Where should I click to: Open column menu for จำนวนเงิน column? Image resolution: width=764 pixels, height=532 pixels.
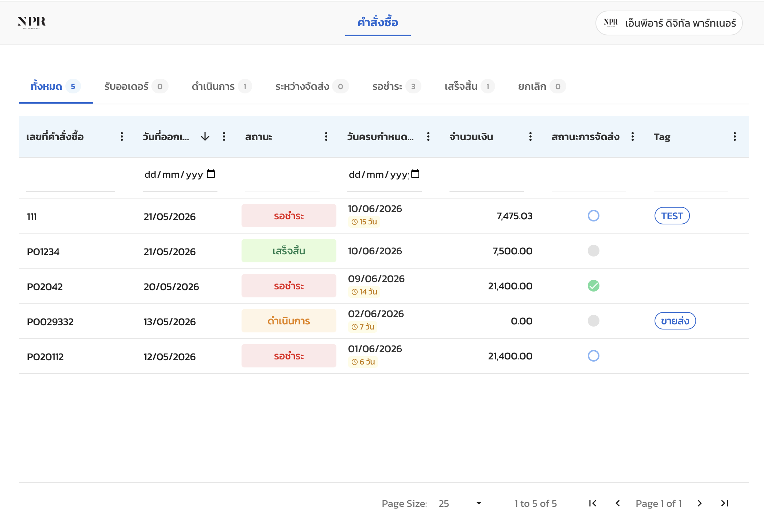530,137
